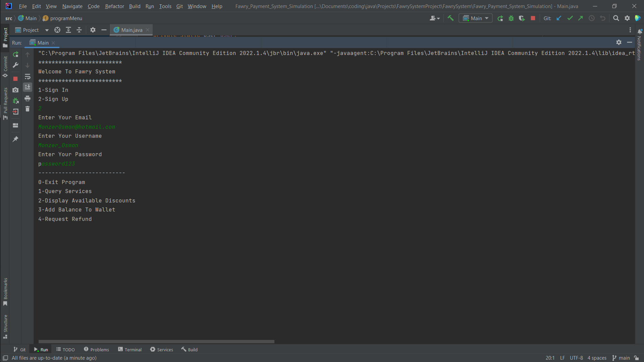Toggle Soft-Wrap in the console
Screen dimensions: 644x362
28,77
